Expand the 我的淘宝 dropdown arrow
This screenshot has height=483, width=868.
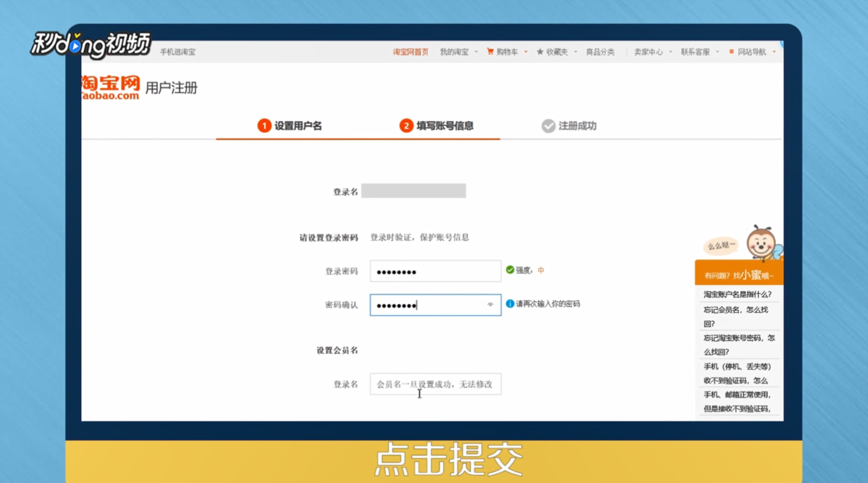click(476, 52)
